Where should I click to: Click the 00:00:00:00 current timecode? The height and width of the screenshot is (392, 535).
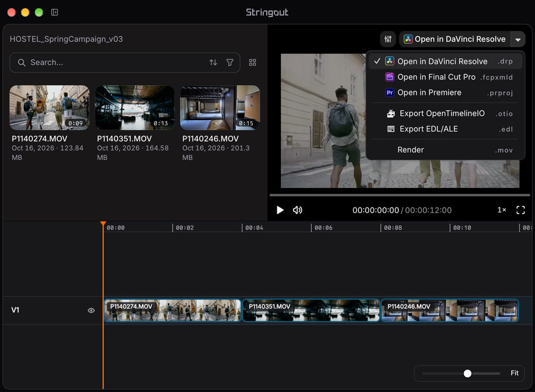pos(376,211)
